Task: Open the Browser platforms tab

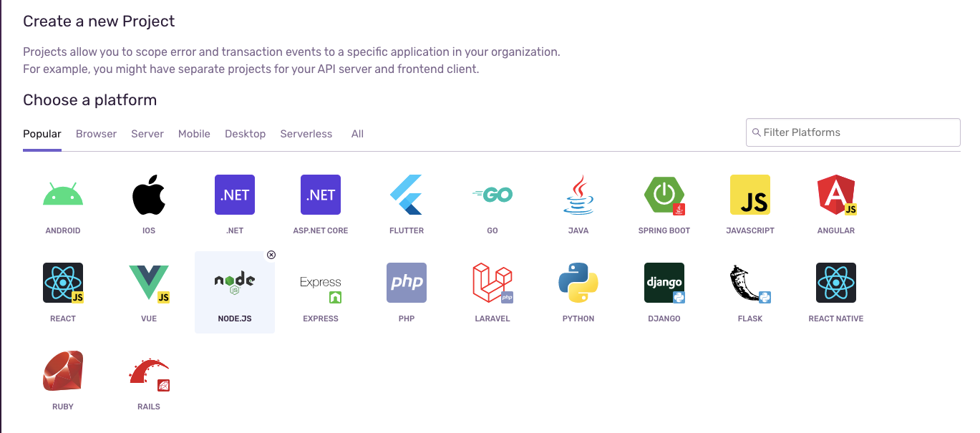Action: tap(96, 134)
